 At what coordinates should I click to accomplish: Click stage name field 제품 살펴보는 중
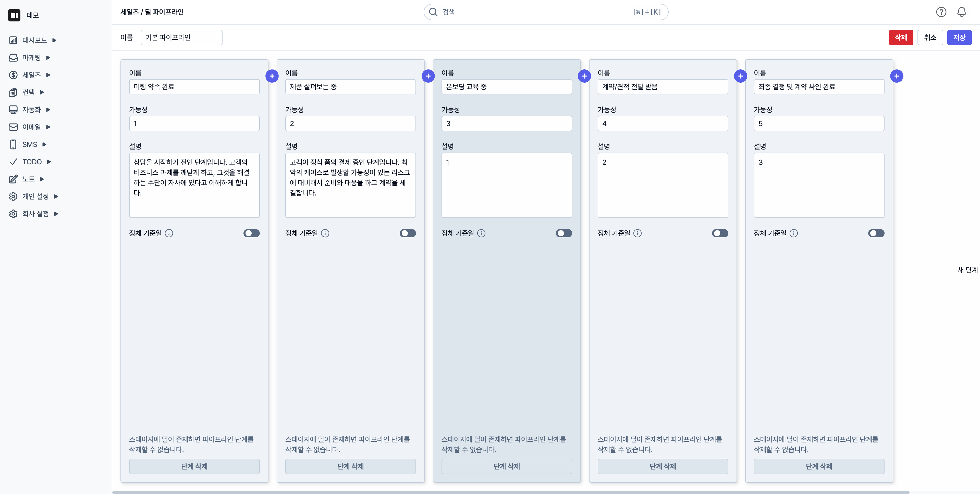point(350,87)
